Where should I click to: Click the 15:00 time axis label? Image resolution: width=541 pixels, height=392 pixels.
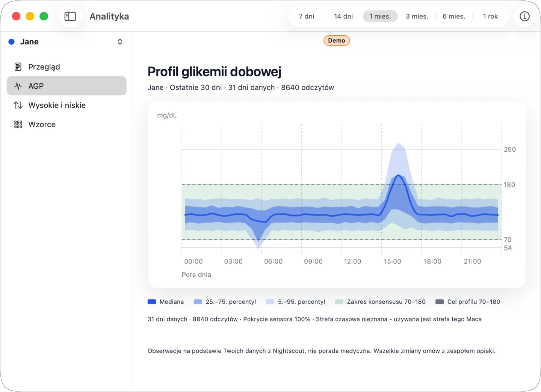coord(392,261)
